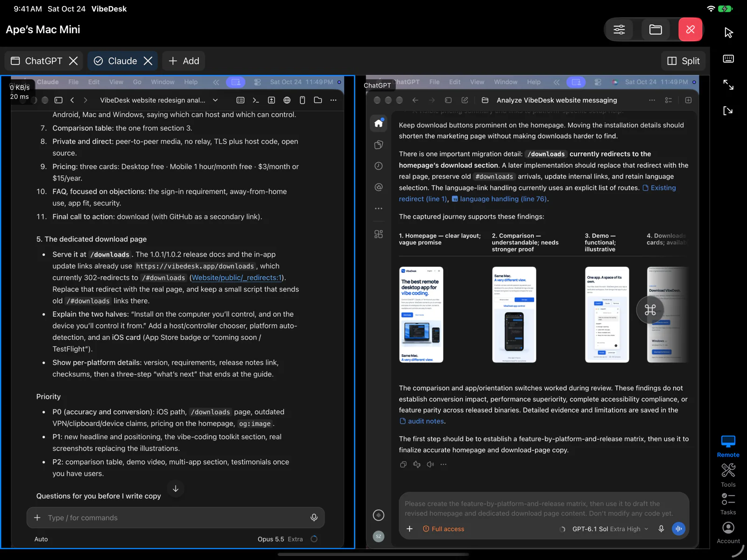Copy ChatGPT response icon
Screen dimensions: 747x560
[403, 464]
